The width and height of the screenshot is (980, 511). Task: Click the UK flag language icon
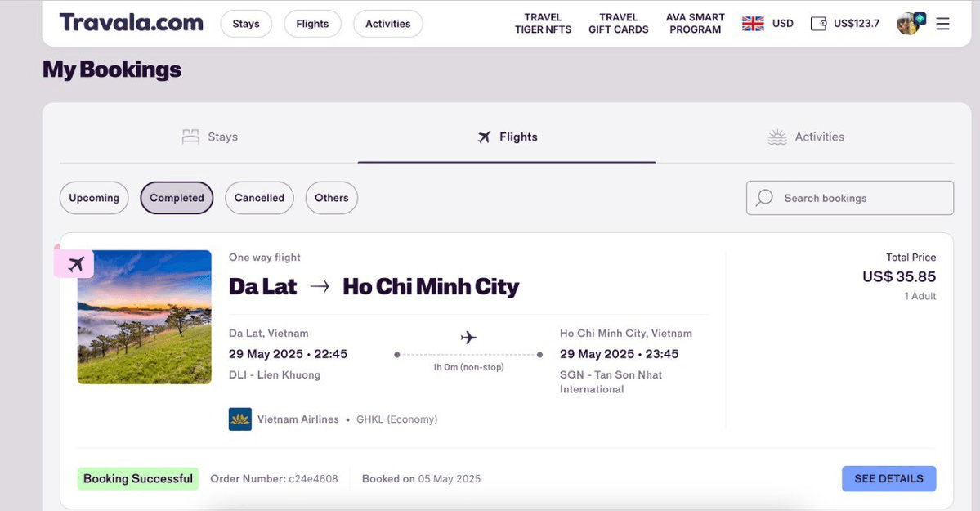click(753, 24)
